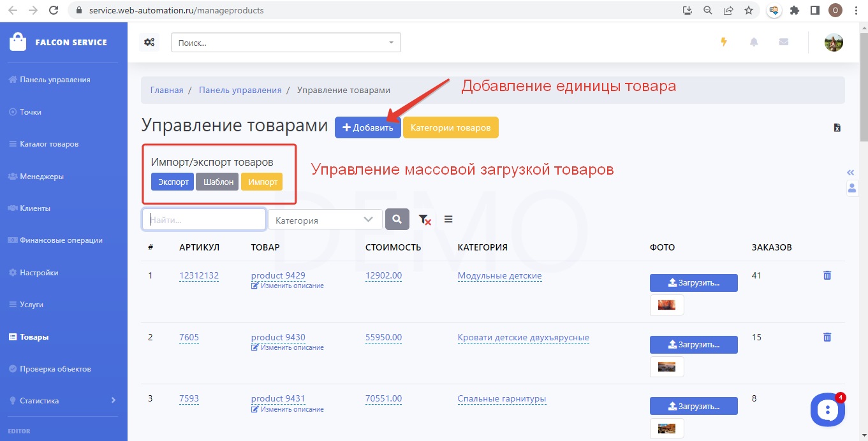Viewport: 868px width, 441px height.
Task: Open the messages envelope icon
Action: pyautogui.click(x=783, y=42)
